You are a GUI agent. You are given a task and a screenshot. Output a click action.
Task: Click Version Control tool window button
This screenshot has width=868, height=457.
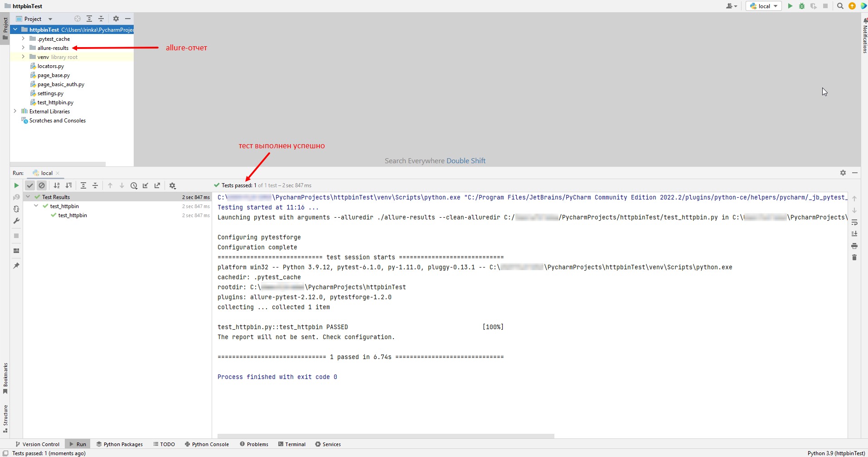(38, 444)
